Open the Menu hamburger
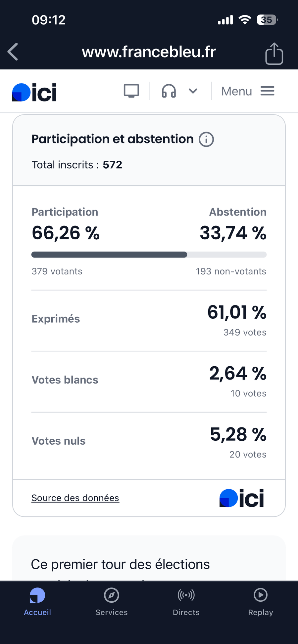298x644 pixels. 248,91
